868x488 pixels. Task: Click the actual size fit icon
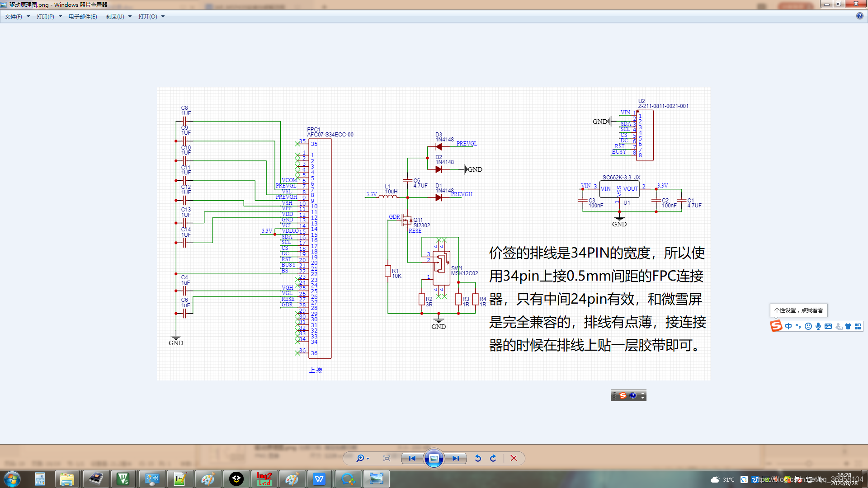[387, 458]
